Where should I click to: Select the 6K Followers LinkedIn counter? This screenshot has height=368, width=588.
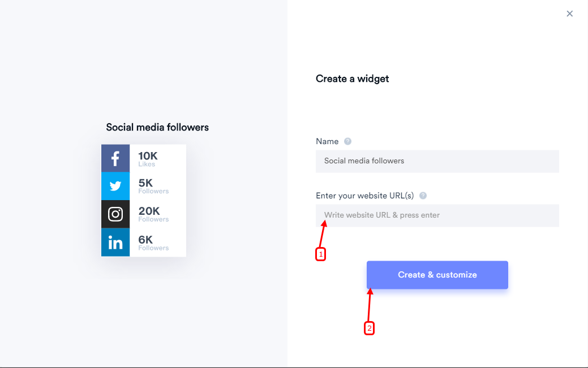[153, 243]
